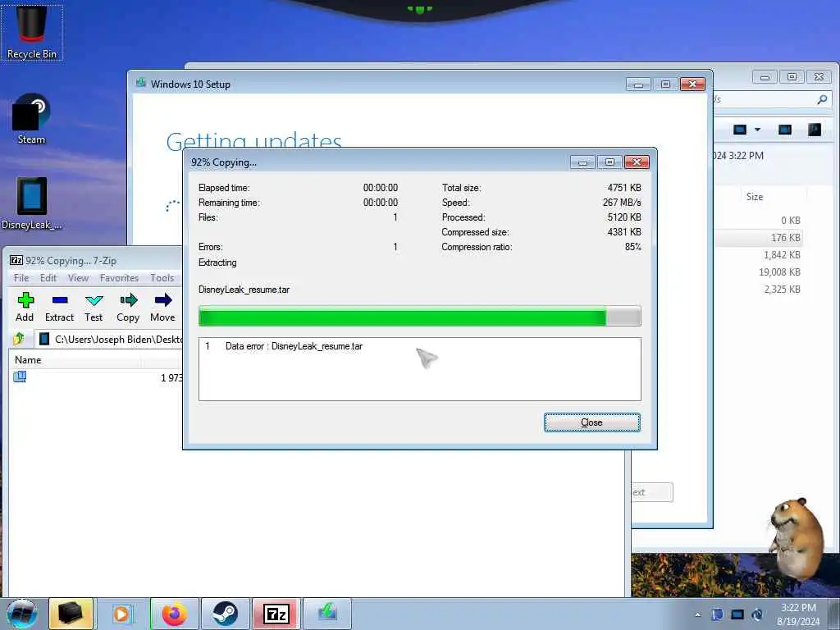Viewport: 840px width, 630px height.
Task: Minimize the Windows 10 Setup window
Action: (638, 84)
